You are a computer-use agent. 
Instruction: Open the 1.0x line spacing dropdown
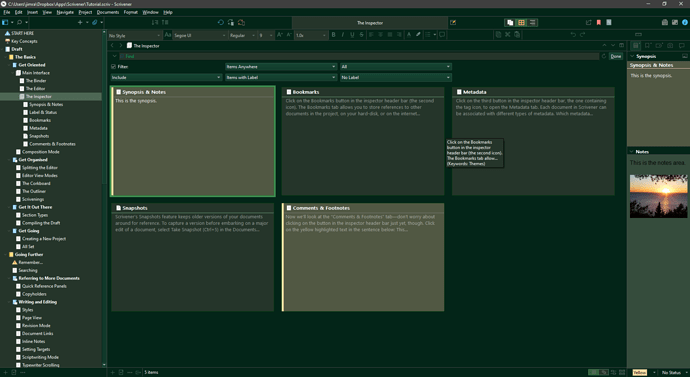click(x=311, y=35)
